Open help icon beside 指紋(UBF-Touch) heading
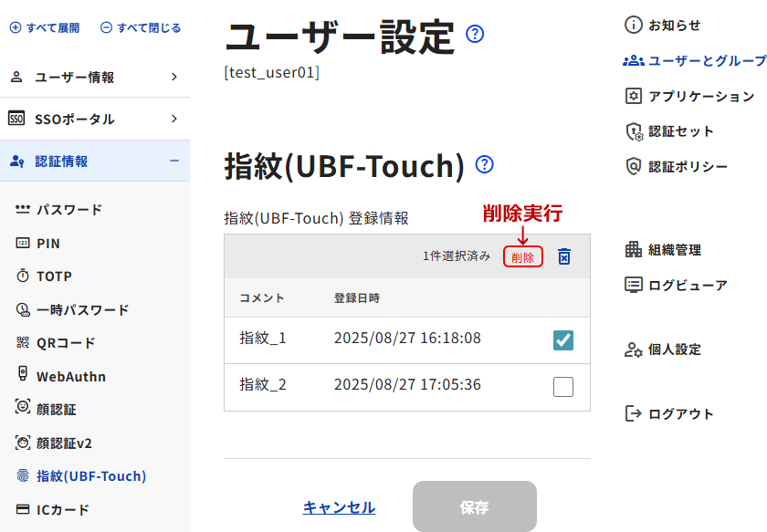This screenshot has width=767, height=532. pyautogui.click(x=485, y=165)
